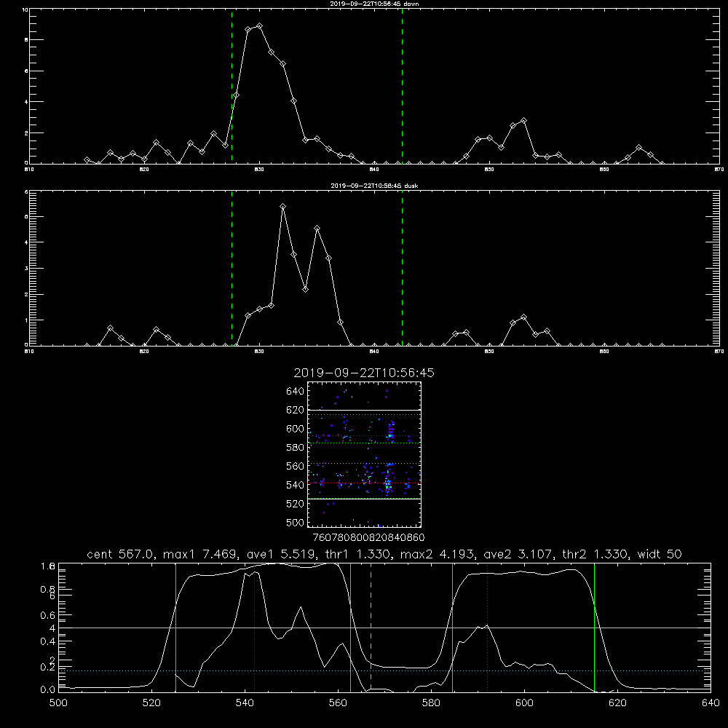Click bottom plot x-axis label "500"

(58, 703)
